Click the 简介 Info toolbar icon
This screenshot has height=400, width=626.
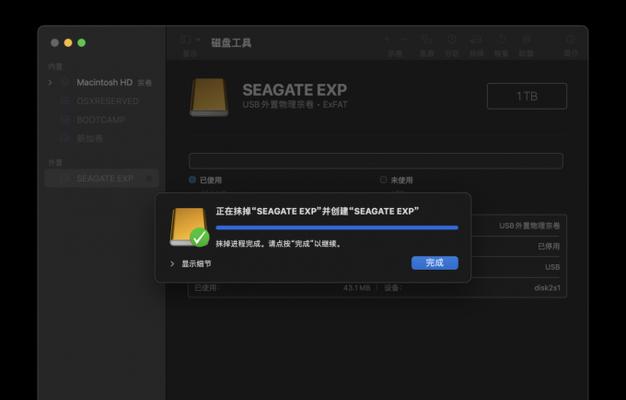pyautogui.click(x=571, y=40)
